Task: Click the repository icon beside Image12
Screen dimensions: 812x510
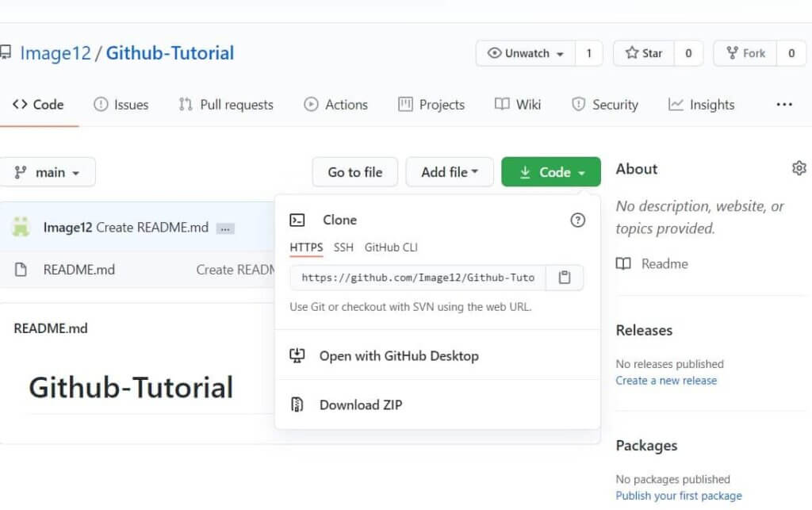Action: (6, 52)
